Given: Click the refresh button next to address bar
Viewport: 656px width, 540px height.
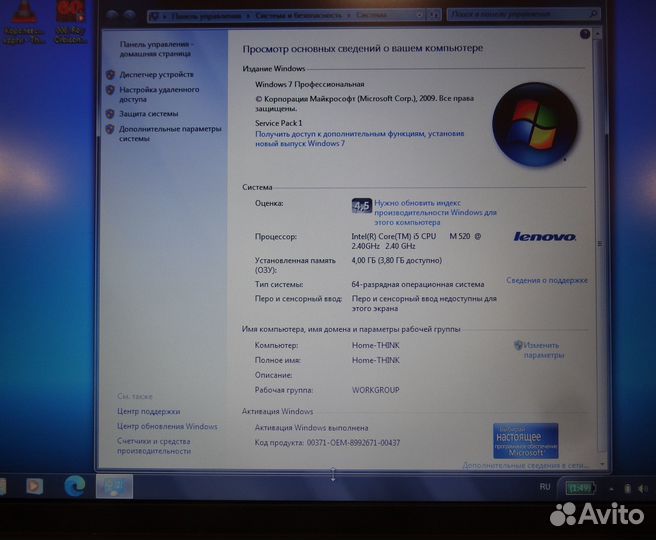Looking at the screenshot, I should tap(433, 15).
